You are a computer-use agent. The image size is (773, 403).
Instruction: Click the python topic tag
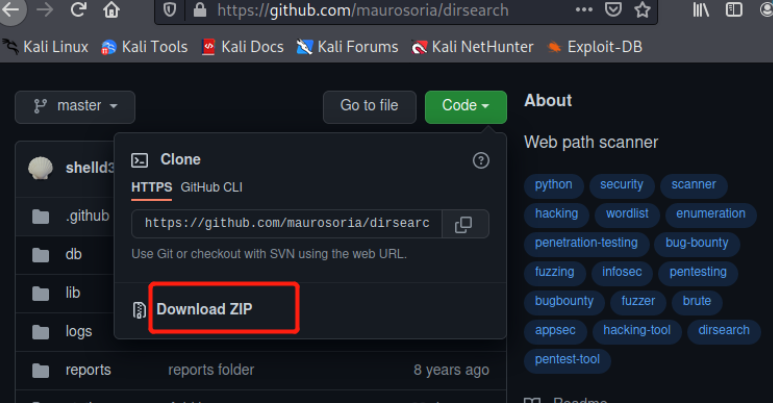coord(554,185)
